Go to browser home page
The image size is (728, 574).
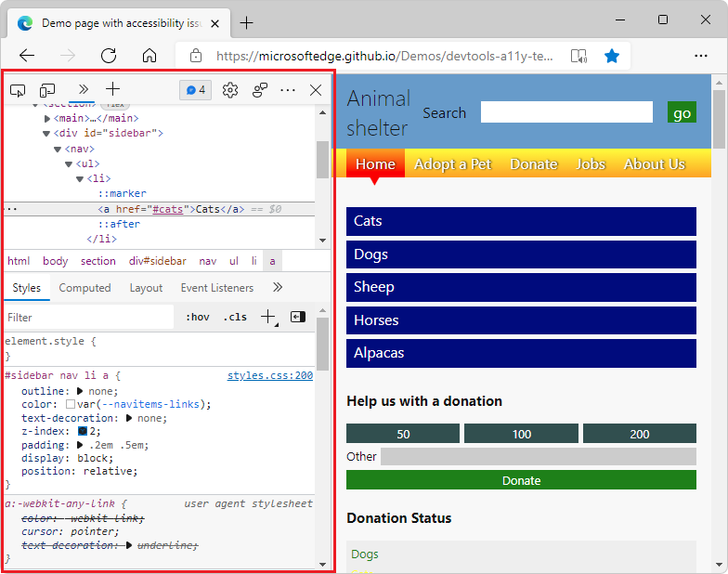(149, 56)
